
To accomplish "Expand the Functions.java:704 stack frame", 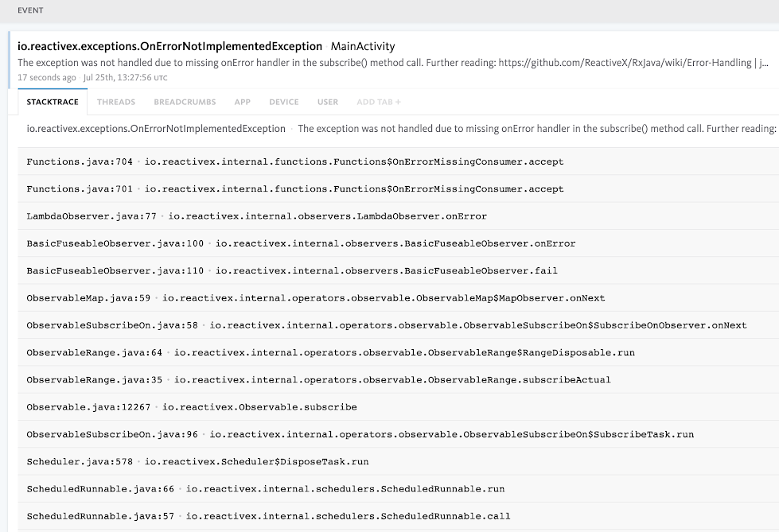I will (399, 161).
